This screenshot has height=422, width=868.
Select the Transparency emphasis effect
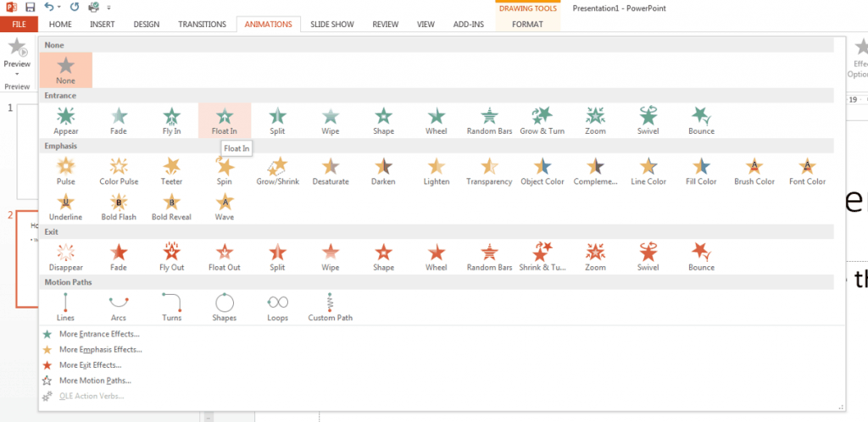click(x=489, y=171)
